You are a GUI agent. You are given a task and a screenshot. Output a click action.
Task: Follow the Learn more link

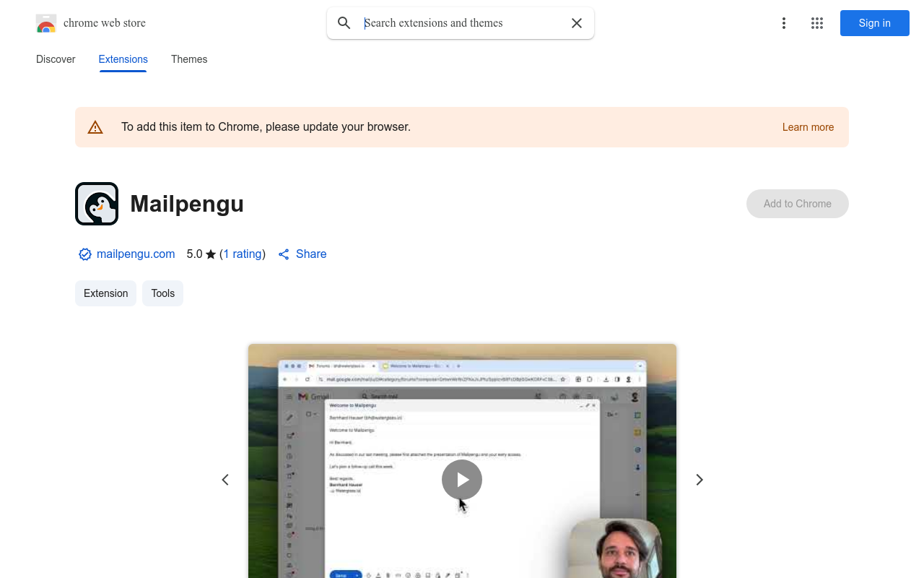(808, 127)
